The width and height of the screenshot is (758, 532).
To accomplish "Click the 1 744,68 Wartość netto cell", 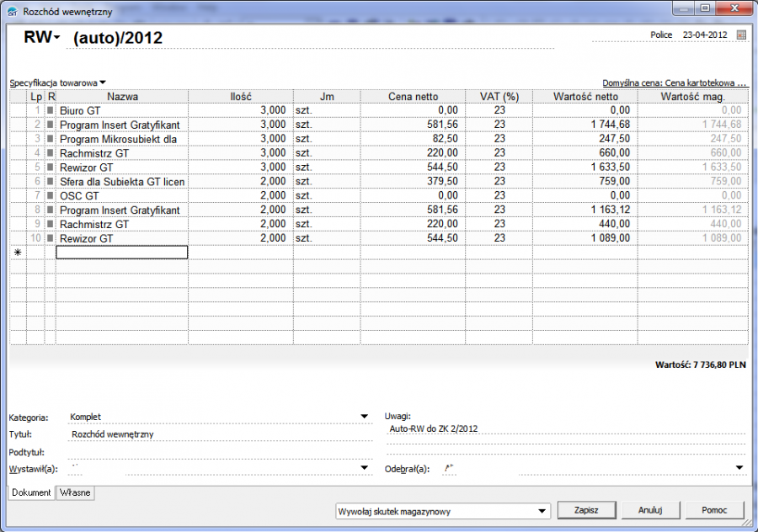I will [585, 125].
